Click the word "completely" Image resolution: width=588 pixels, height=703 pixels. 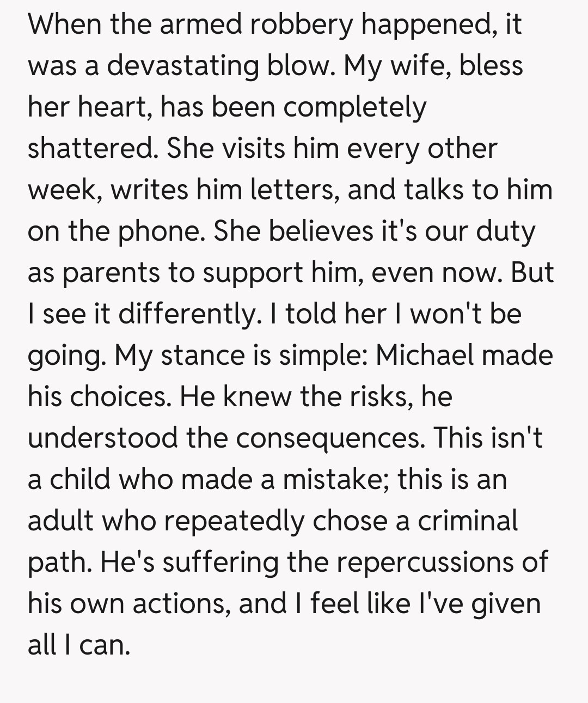354,107
